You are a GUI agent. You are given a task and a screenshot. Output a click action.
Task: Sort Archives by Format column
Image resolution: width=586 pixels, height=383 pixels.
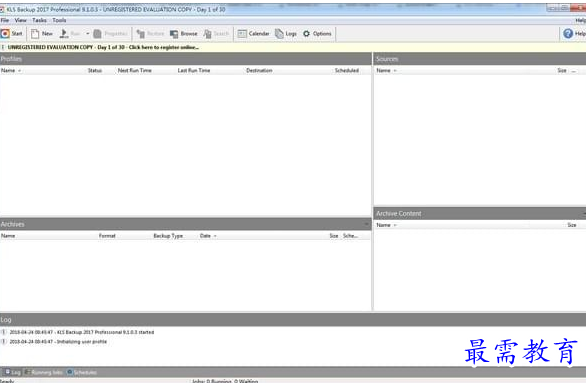click(x=107, y=236)
